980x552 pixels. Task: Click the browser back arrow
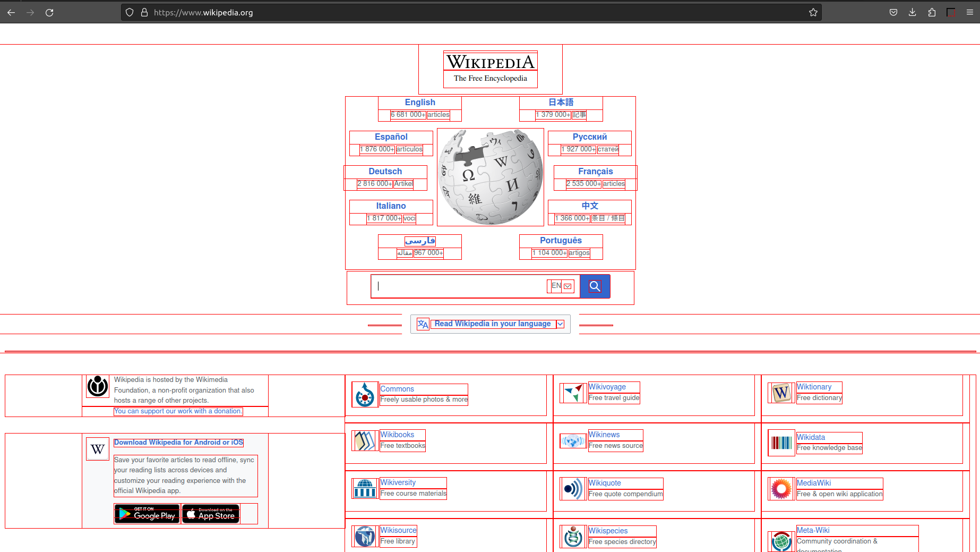point(11,12)
